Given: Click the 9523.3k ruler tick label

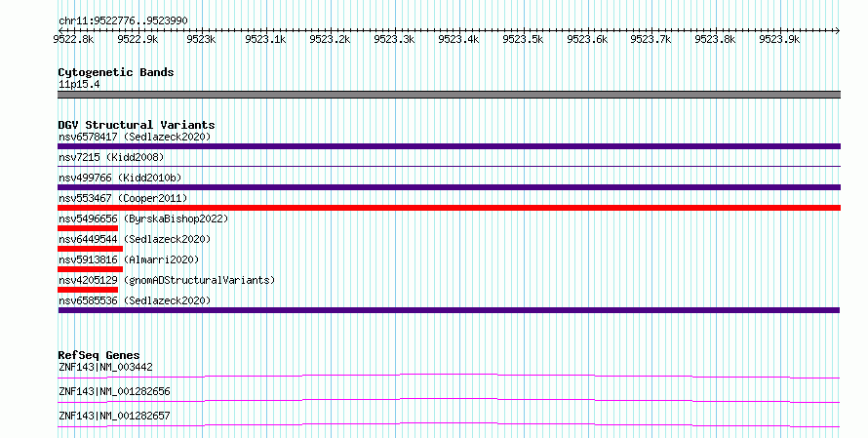Looking at the screenshot, I should [x=394, y=39].
